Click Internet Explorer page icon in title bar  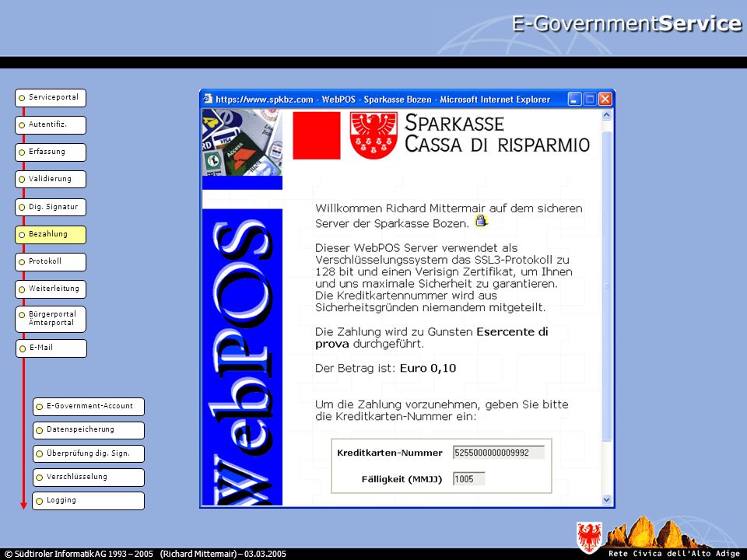(208, 99)
